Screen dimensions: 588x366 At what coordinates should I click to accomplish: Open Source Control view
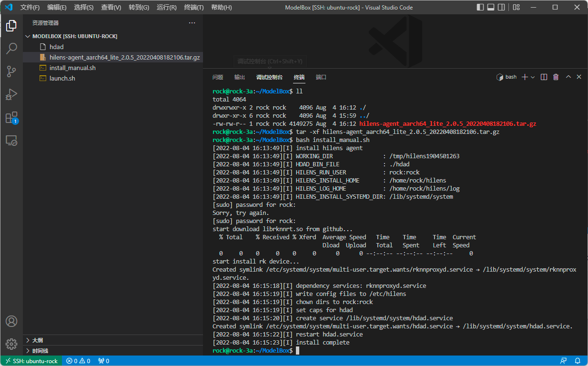(11, 71)
